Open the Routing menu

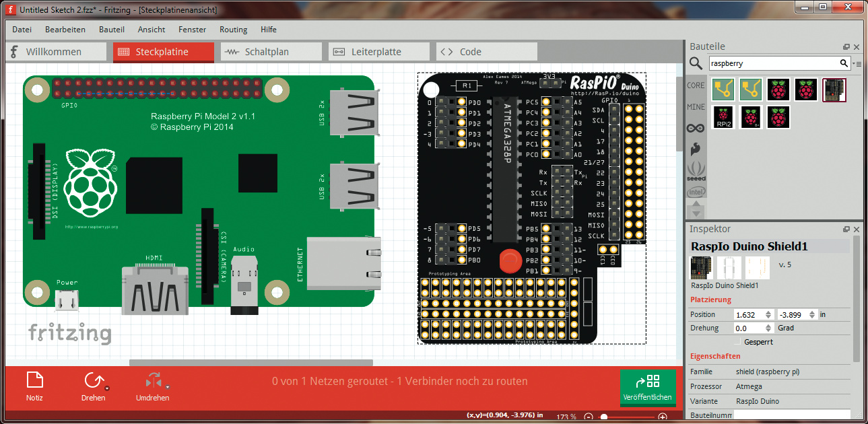point(233,30)
